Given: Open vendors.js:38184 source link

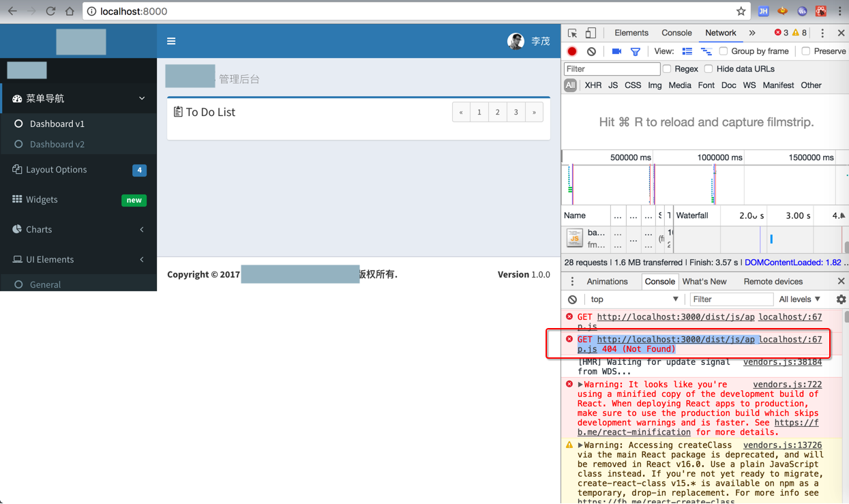Looking at the screenshot, I should pyautogui.click(x=782, y=362).
